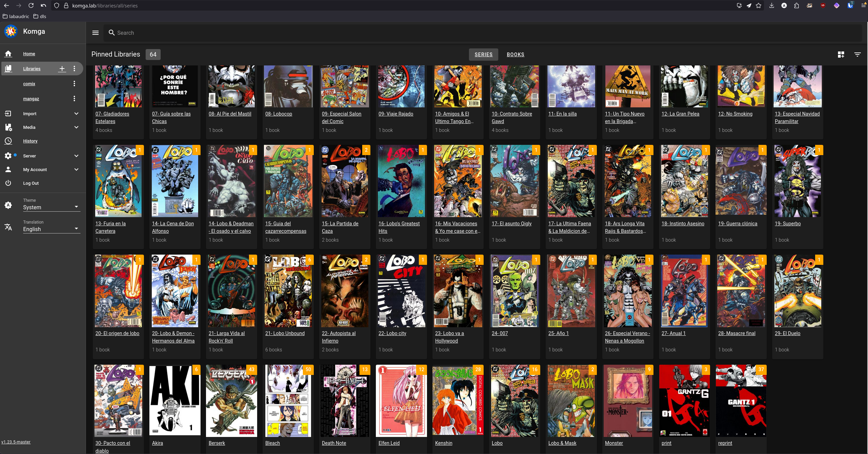Click the v1.23.5-master version link
868x454 pixels.
(x=16, y=442)
